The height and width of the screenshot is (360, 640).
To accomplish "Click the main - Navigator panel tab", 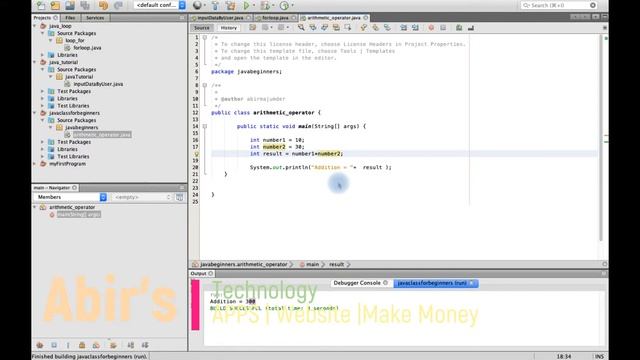I will click(55, 188).
